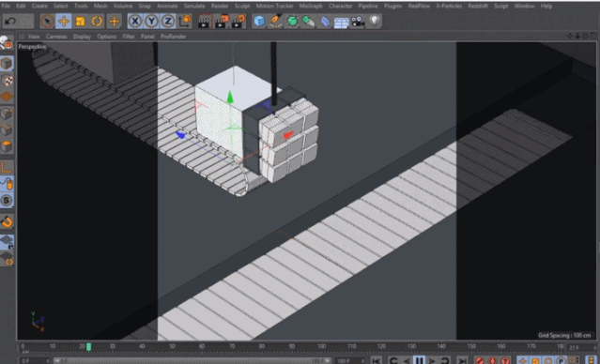Click frame 100 on timeline ruler

point(321,346)
